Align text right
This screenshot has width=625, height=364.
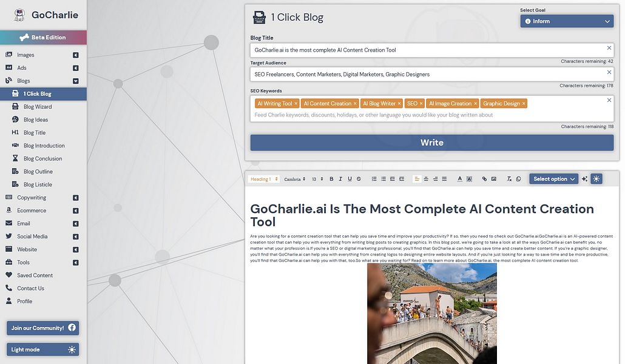click(435, 179)
